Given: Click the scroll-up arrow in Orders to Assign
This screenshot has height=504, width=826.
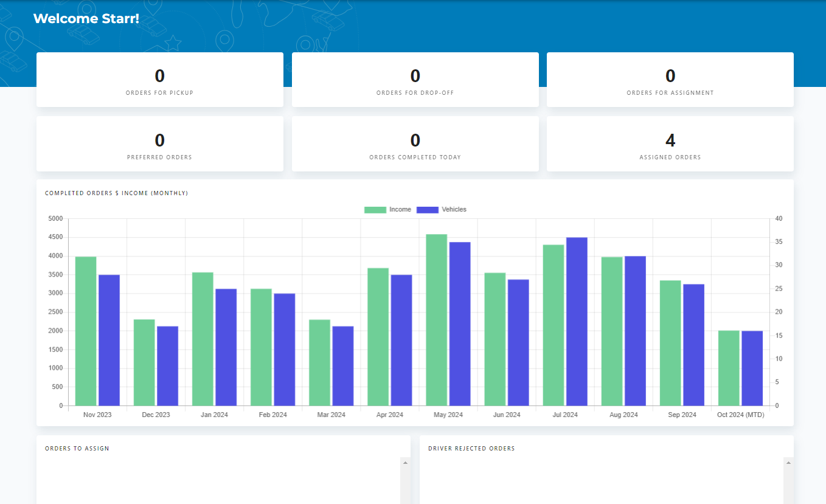Looking at the screenshot, I should (x=406, y=463).
